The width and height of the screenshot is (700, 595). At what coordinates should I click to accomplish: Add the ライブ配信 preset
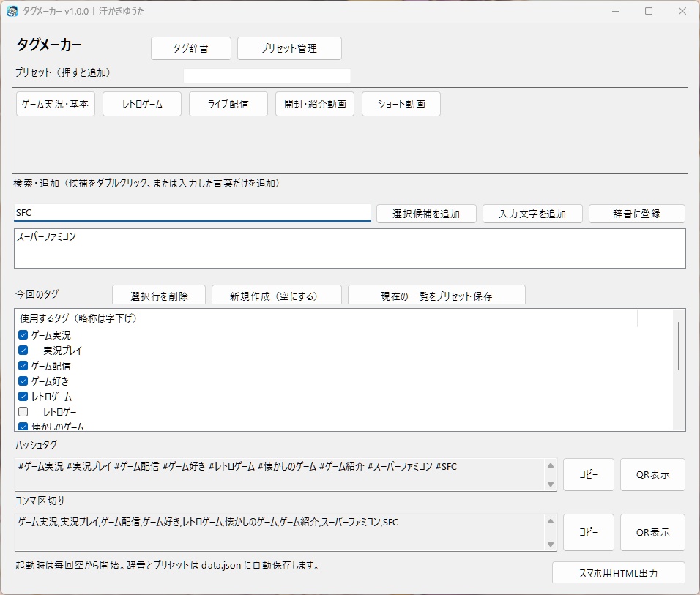pos(228,104)
